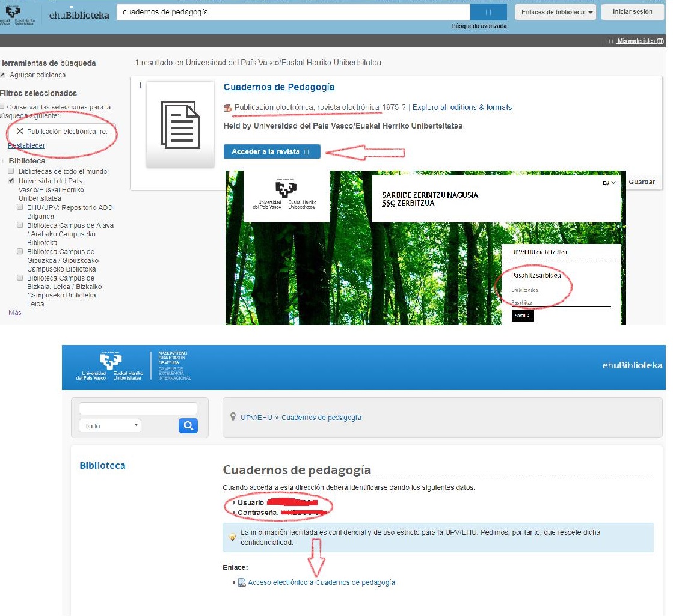Image resolution: width=673 pixels, height=616 pixels.
Task: Open 'Mis materiales' menu item
Action: 639,41
